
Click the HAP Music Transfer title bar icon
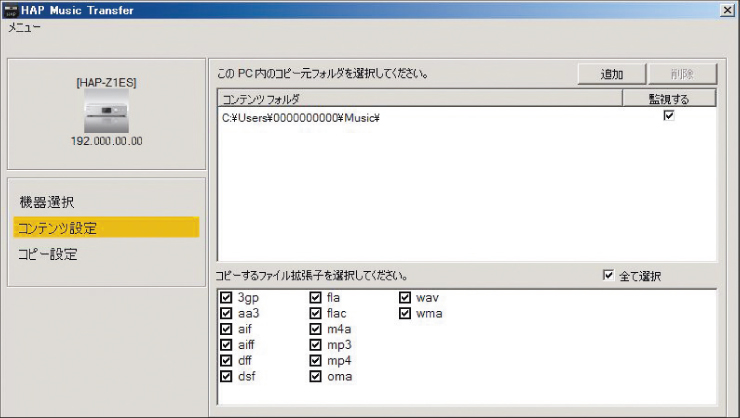coord(12,9)
